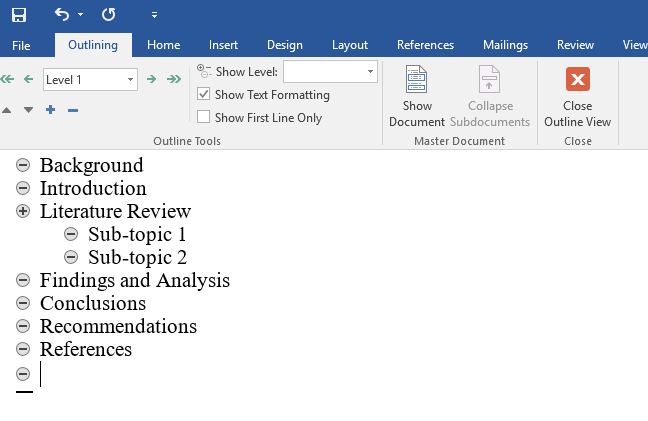Move the selected item up
The image size is (648, 421).
[x=7, y=110]
